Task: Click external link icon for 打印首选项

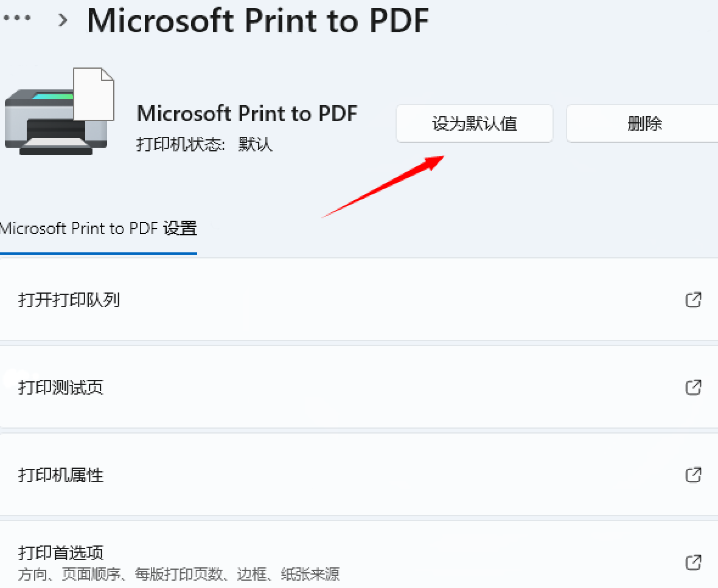Action: point(693,562)
